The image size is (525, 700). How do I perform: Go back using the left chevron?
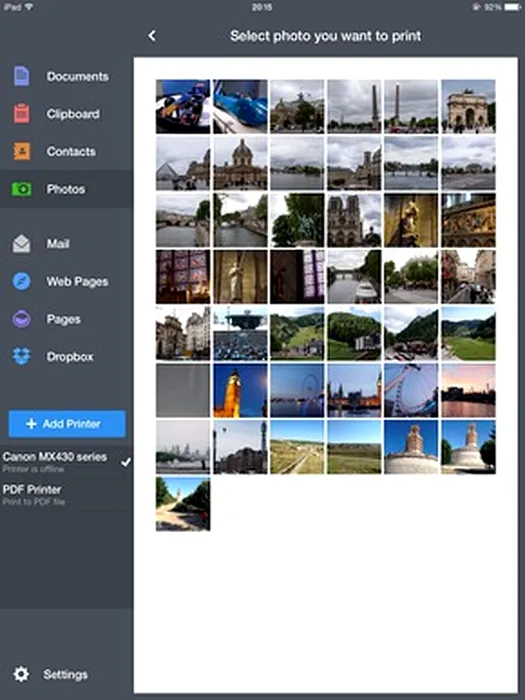[x=152, y=36]
